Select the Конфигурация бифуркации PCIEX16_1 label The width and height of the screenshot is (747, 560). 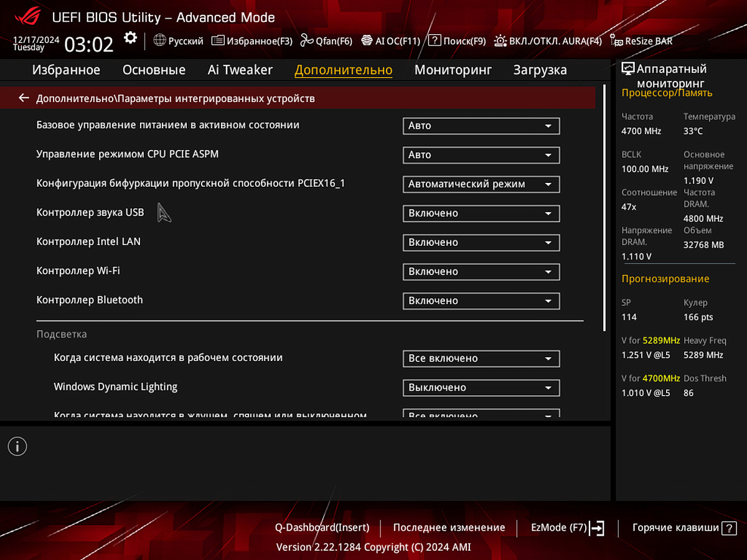click(x=190, y=183)
